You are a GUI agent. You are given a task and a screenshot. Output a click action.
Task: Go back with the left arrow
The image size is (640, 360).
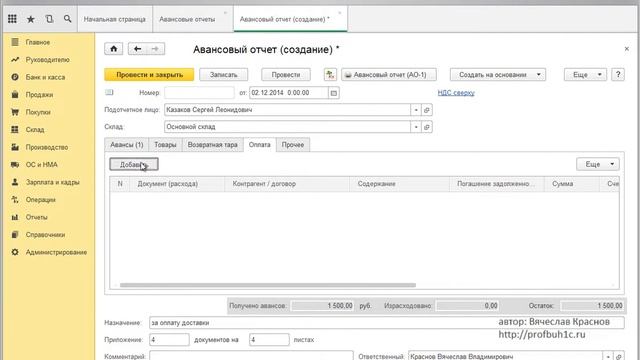tap(138, 49)
